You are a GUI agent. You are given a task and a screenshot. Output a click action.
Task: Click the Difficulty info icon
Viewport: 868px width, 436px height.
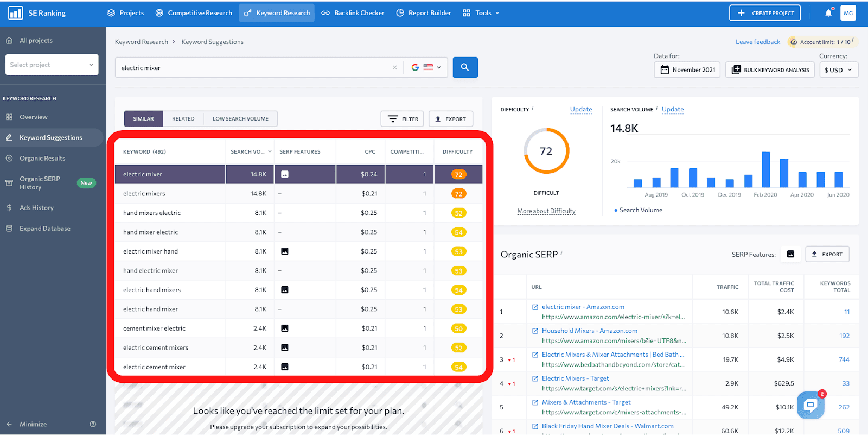(533, 108)
